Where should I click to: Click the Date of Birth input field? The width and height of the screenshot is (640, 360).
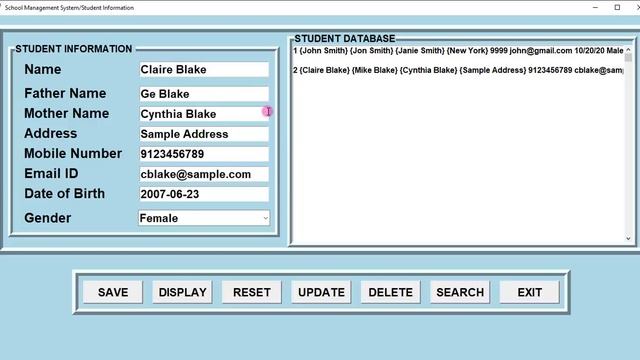(204, 194)
